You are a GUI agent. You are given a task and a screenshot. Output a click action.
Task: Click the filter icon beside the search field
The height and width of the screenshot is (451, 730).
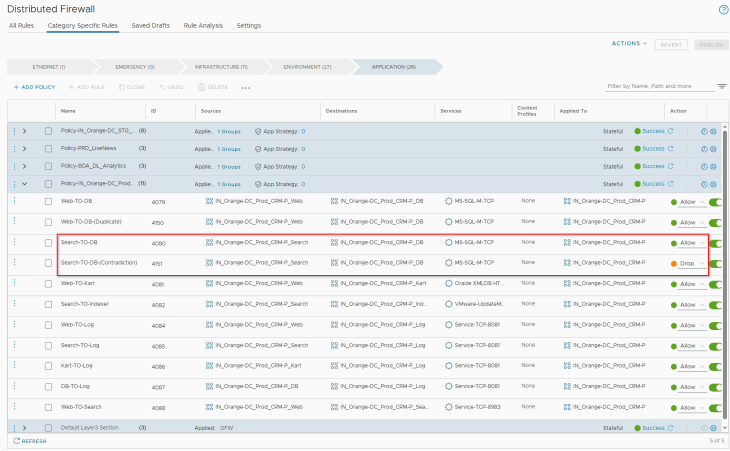point(722,87)
